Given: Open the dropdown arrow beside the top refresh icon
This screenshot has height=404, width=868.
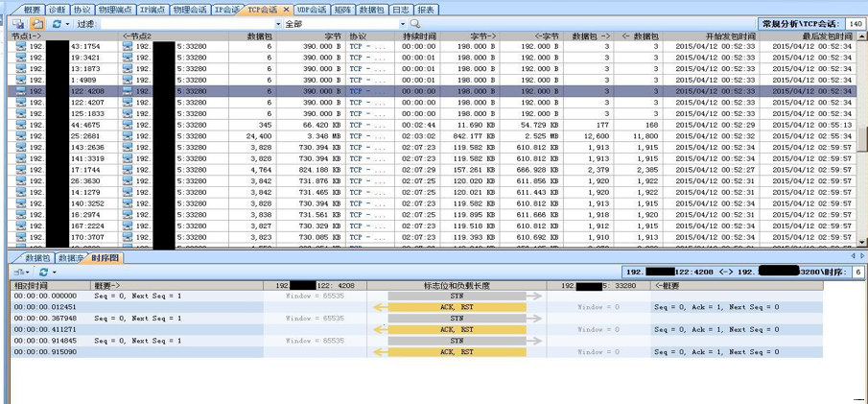Looking at the screenshot, I should [x=68, y=24].
